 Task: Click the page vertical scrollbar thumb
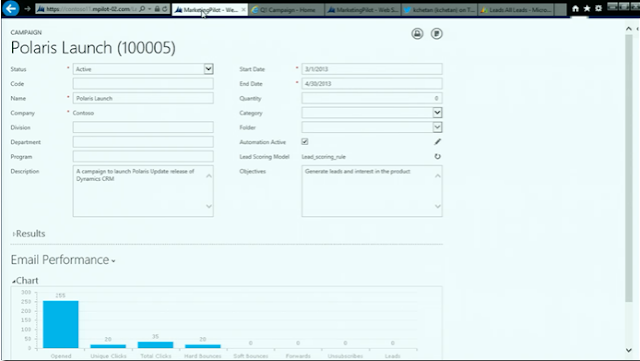629,167
